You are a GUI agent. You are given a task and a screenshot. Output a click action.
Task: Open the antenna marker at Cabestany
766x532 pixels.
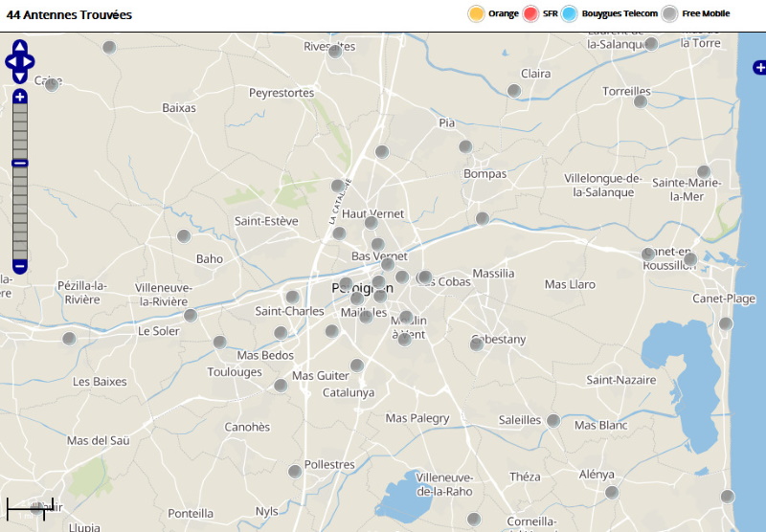click(x=477, y=344)
